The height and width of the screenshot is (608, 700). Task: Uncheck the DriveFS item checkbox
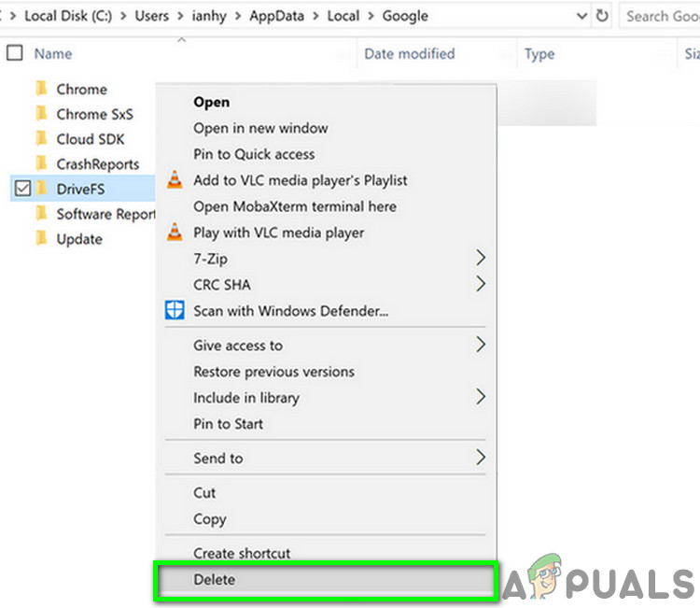(22, 189)
